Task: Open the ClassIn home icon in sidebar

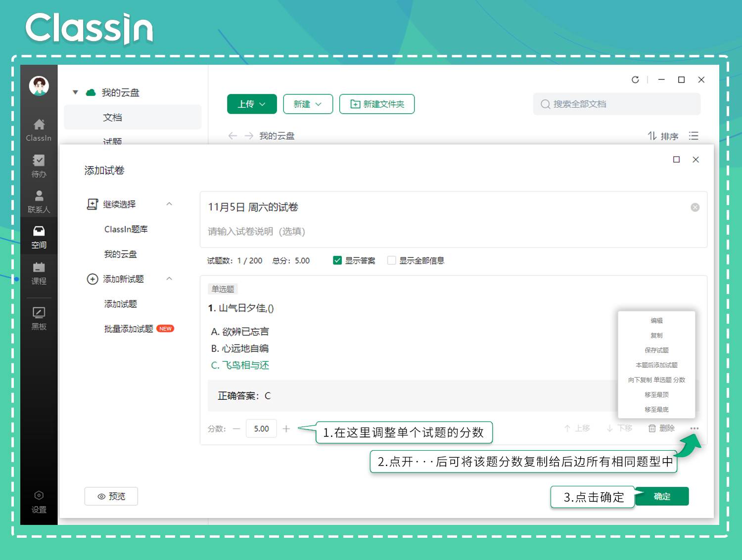Action: (39, 124)
